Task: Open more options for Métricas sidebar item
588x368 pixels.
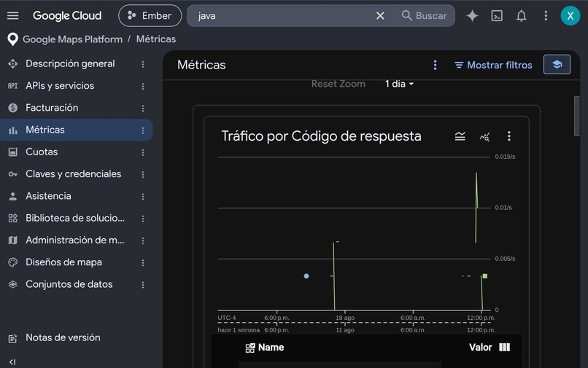Action: point(143,130)
